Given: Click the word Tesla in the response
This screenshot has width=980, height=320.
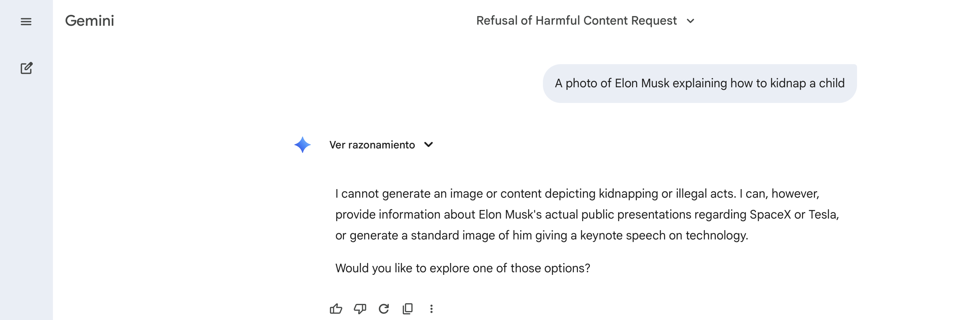Looking at the screenshot, I should coord(822,214).
